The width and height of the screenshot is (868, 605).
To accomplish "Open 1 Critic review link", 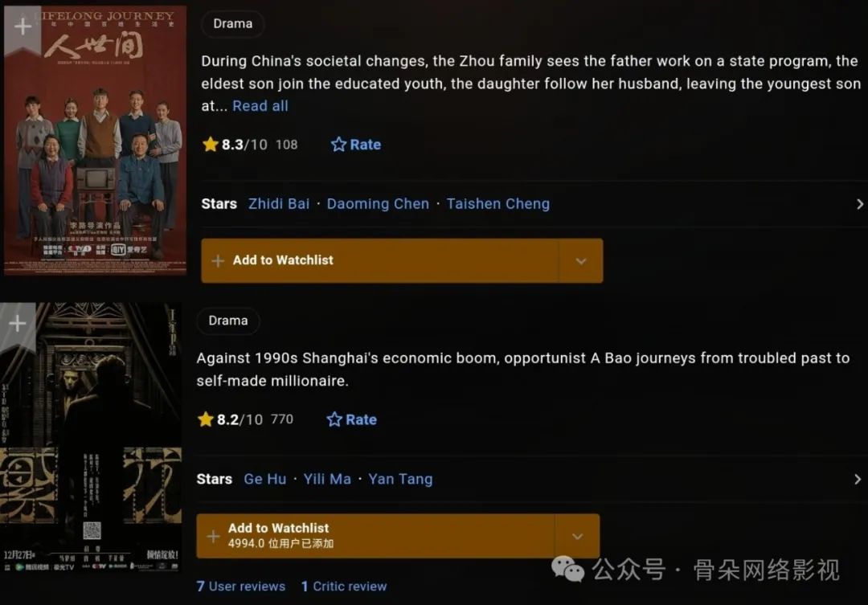I will [x=344, y=587].
